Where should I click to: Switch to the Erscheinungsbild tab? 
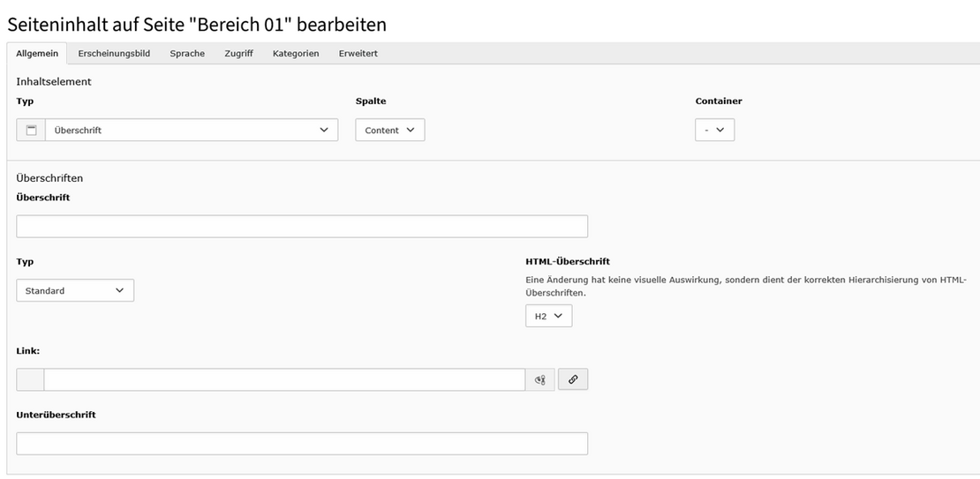(x=114, y=54)
